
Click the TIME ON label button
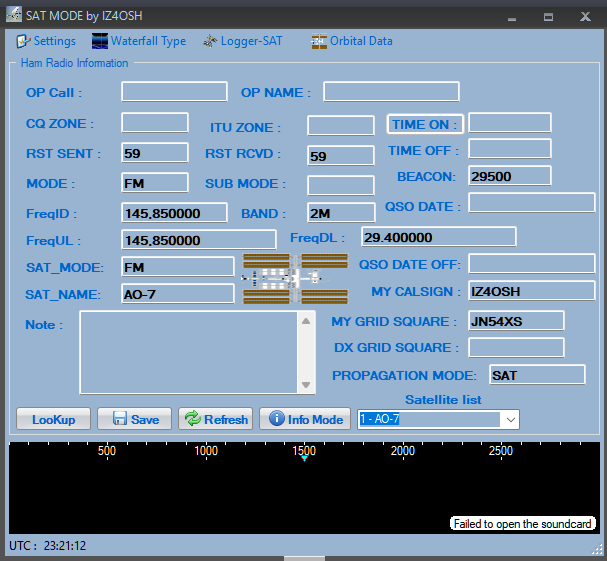point(424,124)
